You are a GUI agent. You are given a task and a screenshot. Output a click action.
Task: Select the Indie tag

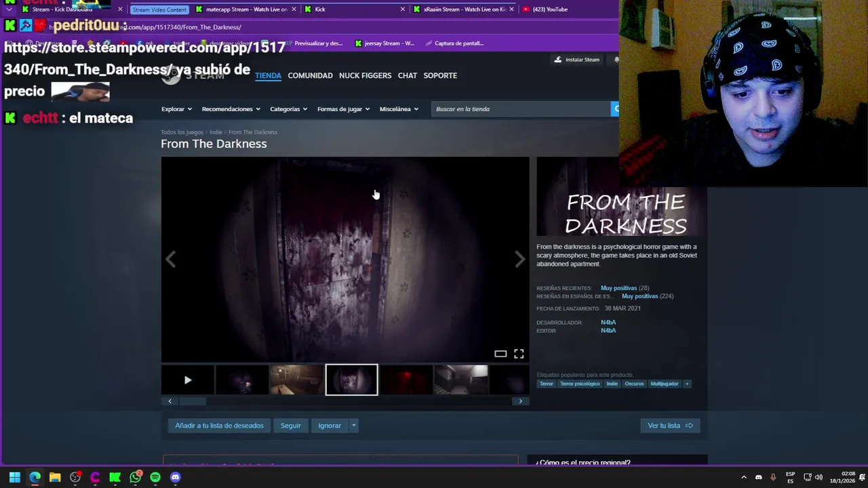click(612, 384)
